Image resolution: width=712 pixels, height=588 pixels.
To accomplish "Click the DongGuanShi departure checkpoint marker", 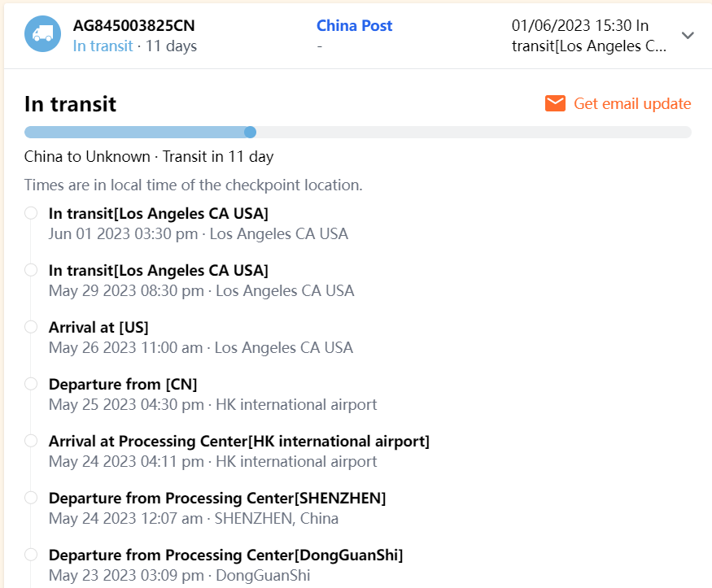I will [x=31, y=555].
